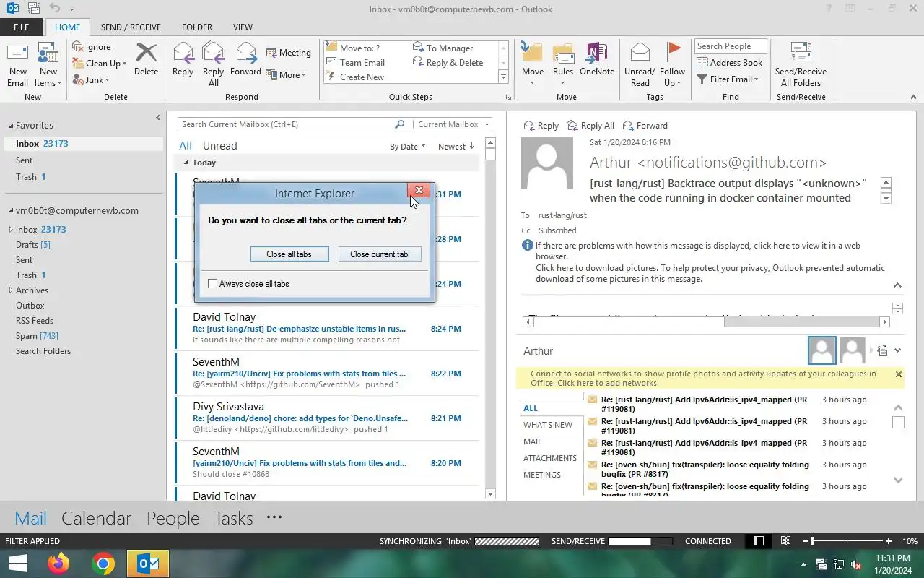Click Close current tab button
924x578 pixels.
click(380, 254)
